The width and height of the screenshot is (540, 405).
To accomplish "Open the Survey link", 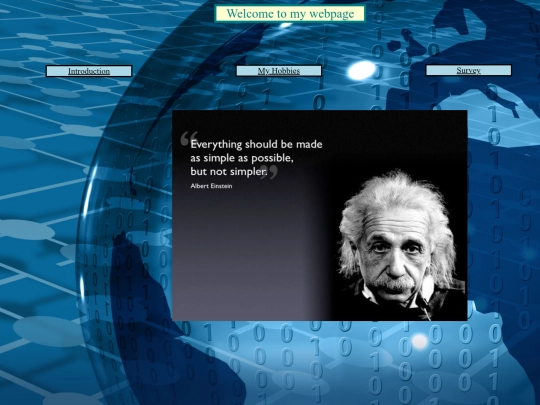I will tap(468, 70).
